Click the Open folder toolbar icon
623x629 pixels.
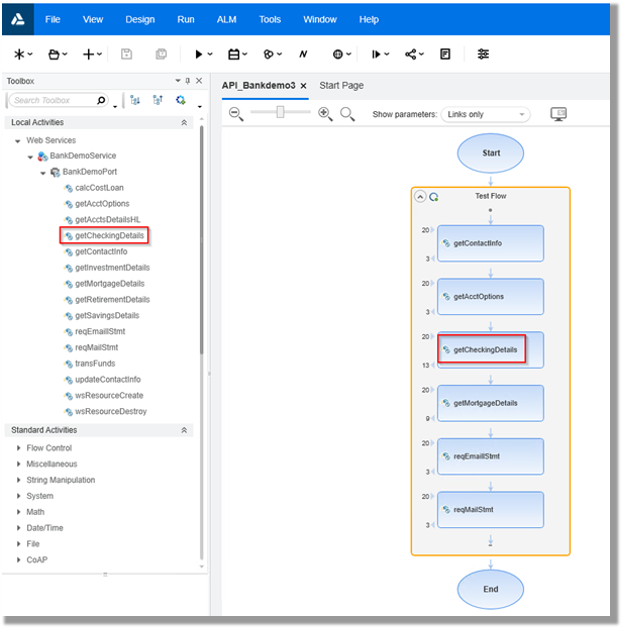53,54
